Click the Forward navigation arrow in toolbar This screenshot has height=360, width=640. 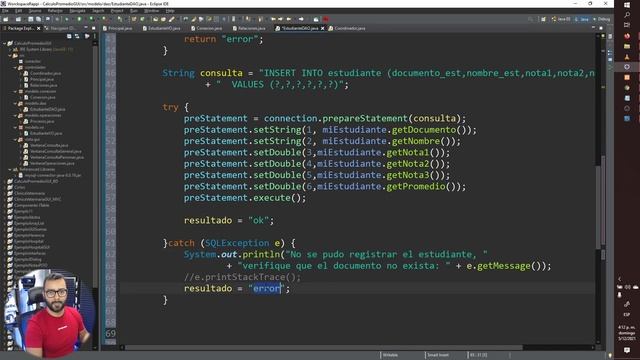(x=301, y=19)
